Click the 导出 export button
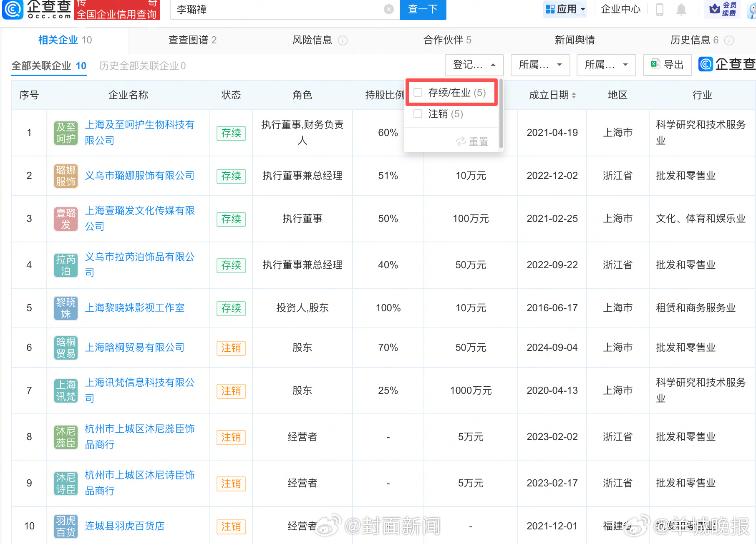756x544 pixels. [667, 65]
